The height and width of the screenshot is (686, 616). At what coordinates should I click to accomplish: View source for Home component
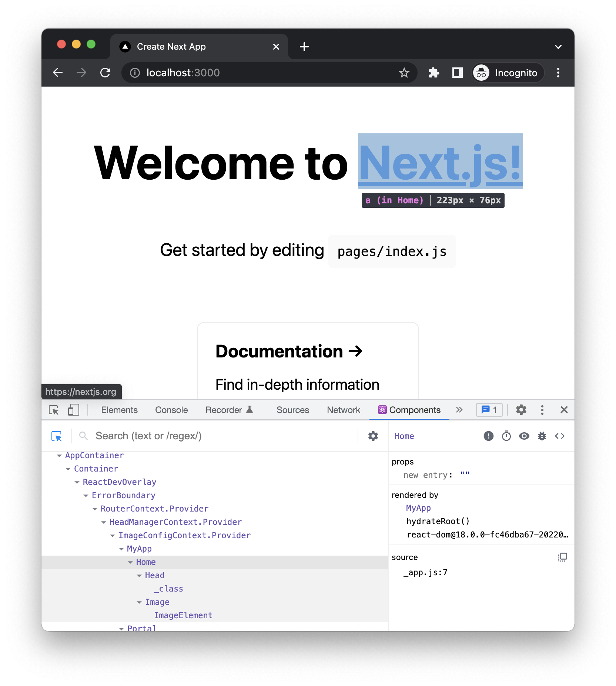click(560, 436)
